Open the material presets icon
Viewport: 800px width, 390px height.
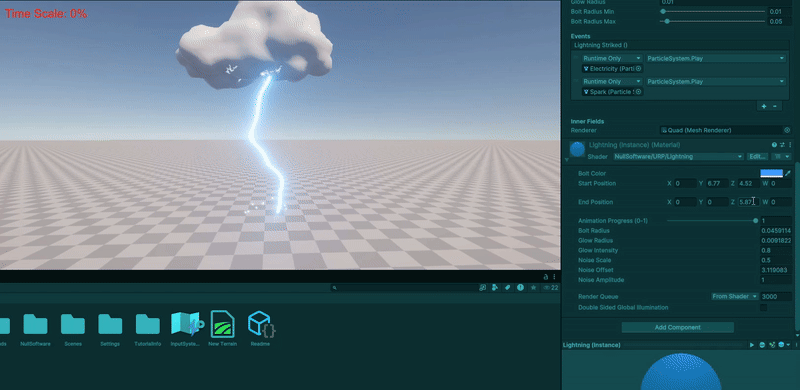pyautogui.click(x=782, y=145)
